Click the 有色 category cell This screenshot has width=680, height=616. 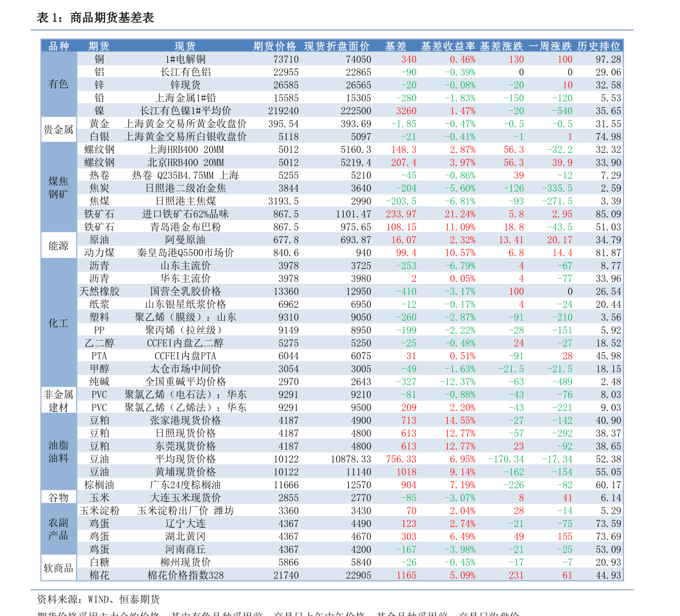(59, 84)
